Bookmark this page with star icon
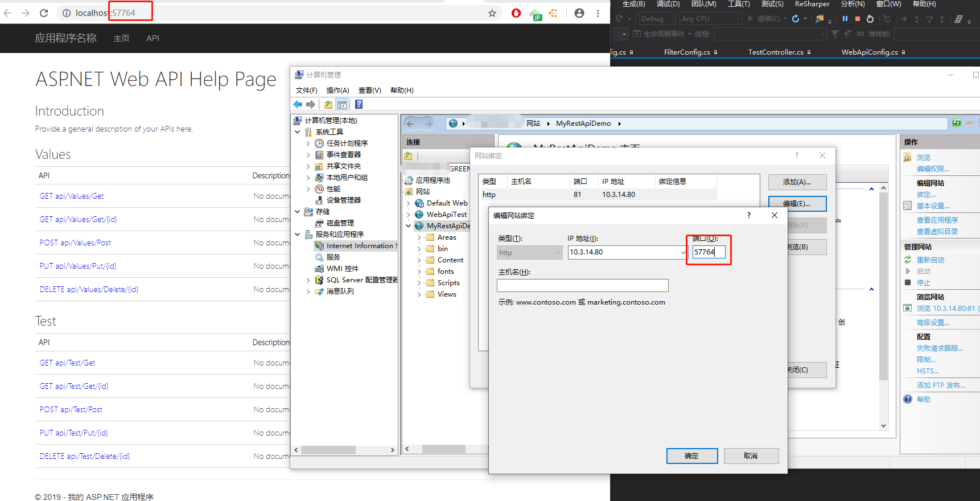Viewport: 980px width, 501px height. point(492,13)
